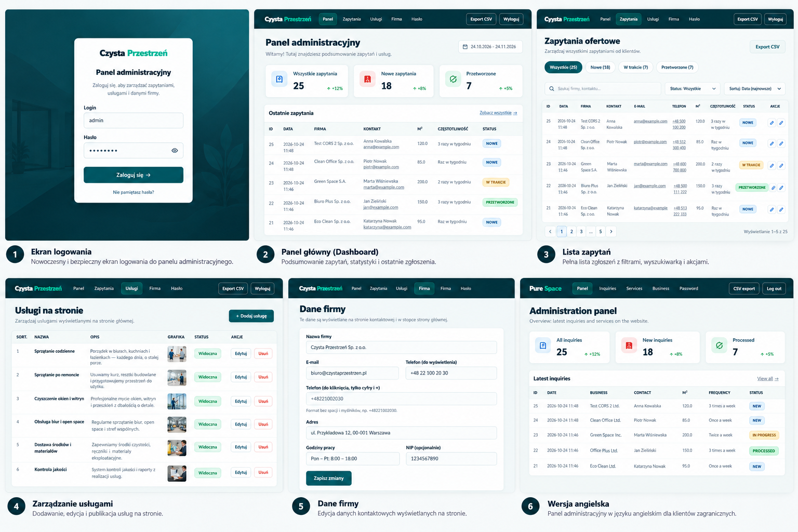The image size is (798, 532).
Task: Click the Zapisz zmiany button
Action: coord(329,478)
